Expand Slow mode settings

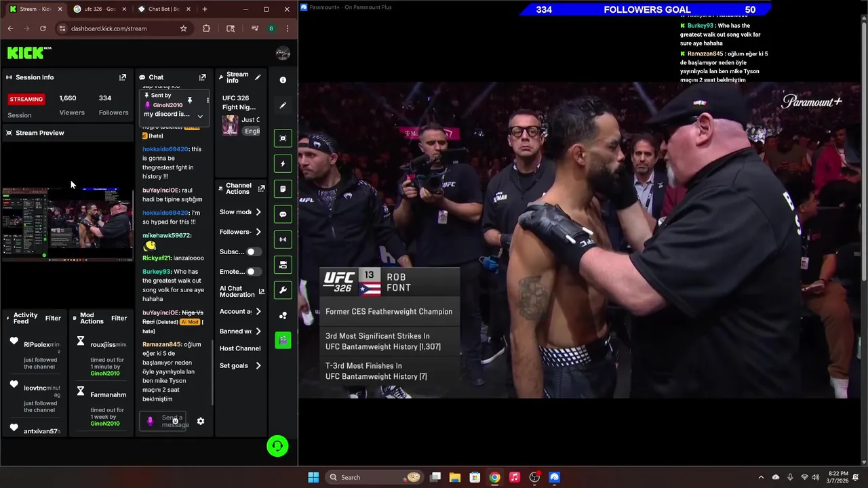(x=258, y=212)
